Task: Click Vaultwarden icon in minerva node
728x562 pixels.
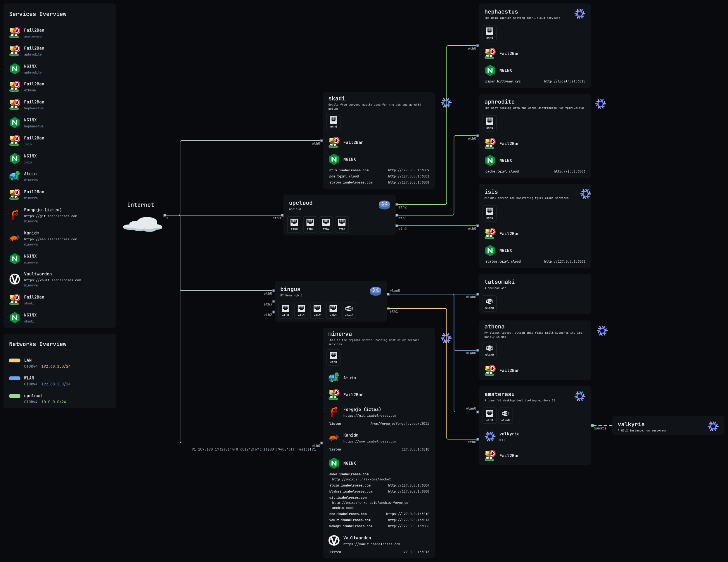Action: coord(334,540)
